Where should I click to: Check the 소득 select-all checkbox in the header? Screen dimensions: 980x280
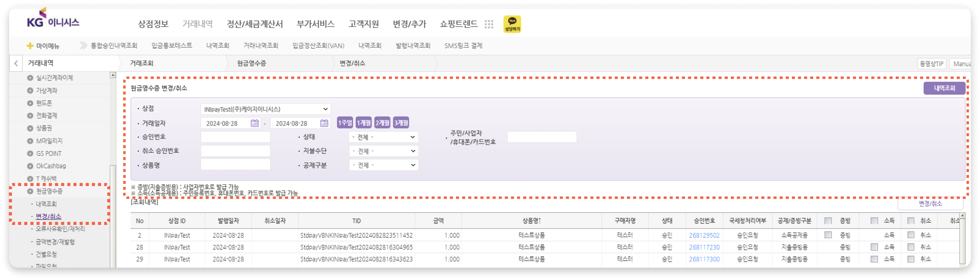[x=874, y=221]
